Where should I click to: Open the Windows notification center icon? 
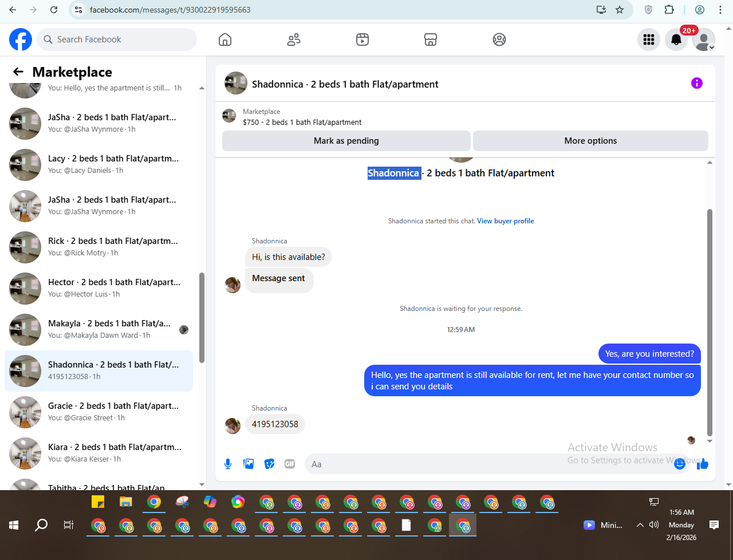click(714, 525)
